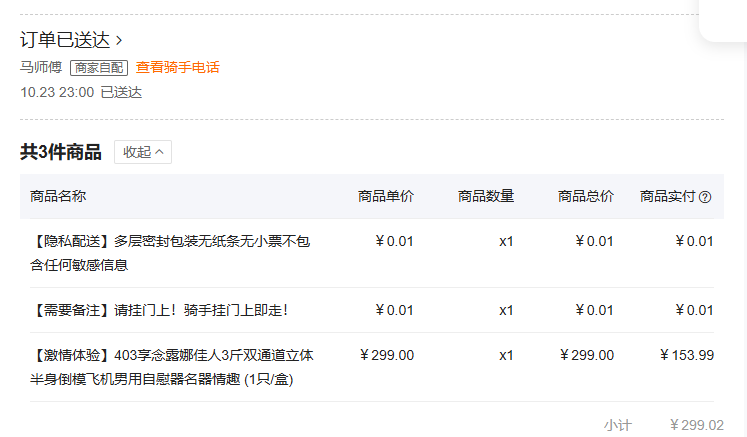Click the 商品总价 column header
The height and width of the screenshot is (437, 747).
585,196
